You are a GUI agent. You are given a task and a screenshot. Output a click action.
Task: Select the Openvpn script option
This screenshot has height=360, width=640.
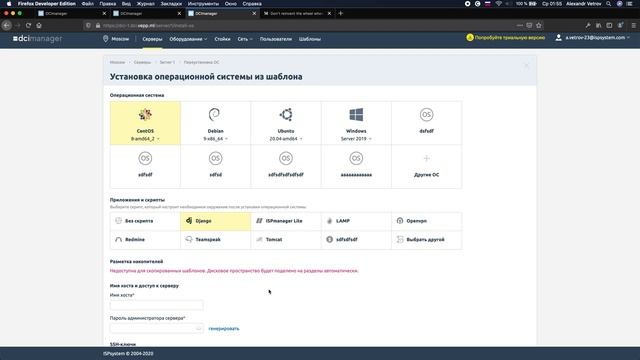427,221
